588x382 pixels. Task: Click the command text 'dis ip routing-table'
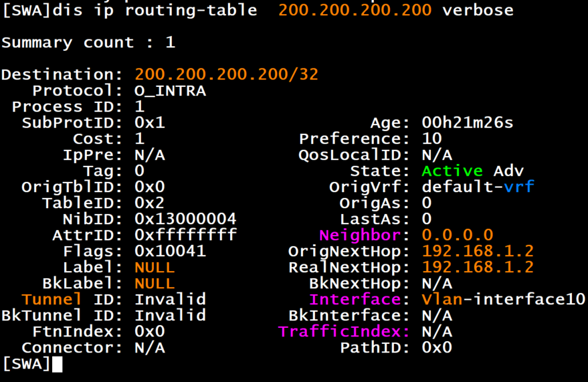155,10
